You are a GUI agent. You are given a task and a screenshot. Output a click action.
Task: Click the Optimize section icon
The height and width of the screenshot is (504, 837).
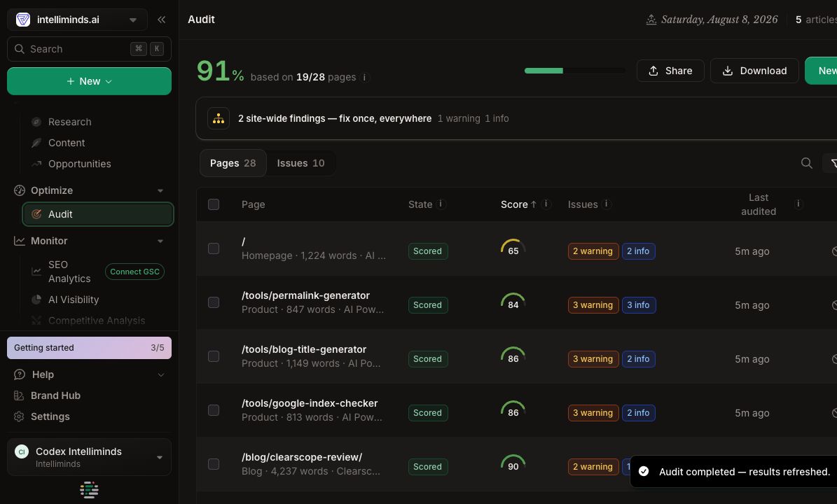[x=20, y=190]
